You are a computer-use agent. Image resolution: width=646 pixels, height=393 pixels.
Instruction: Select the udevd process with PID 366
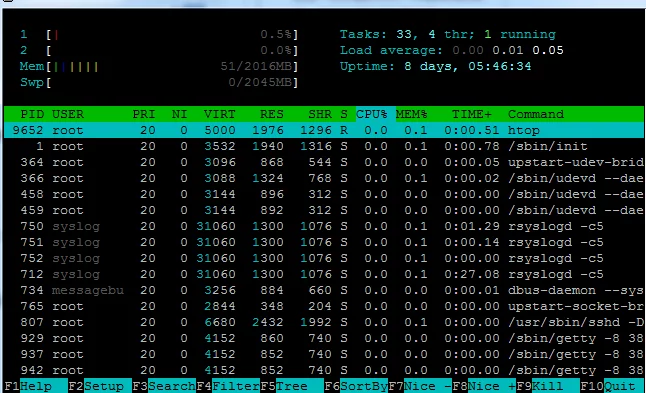[324, 178]
